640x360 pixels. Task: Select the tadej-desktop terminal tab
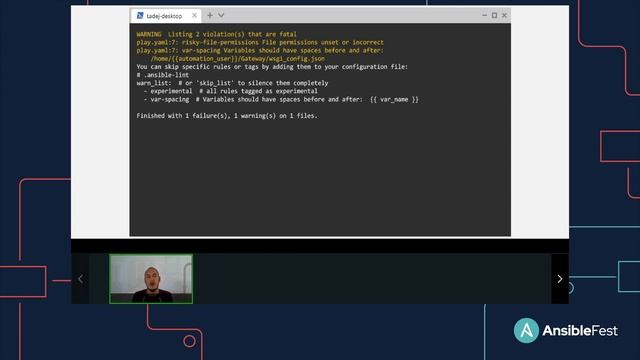(x=166, y=16)
